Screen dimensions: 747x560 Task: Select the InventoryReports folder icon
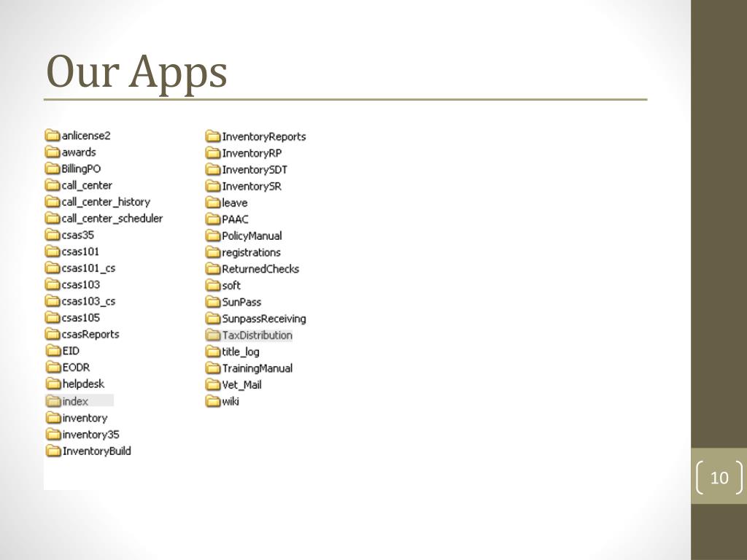point(213,136)
